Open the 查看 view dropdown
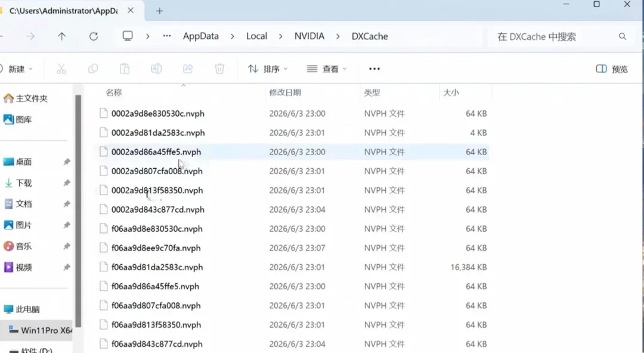The width and height of the screenshot is (644, 353). coord(327,69)
